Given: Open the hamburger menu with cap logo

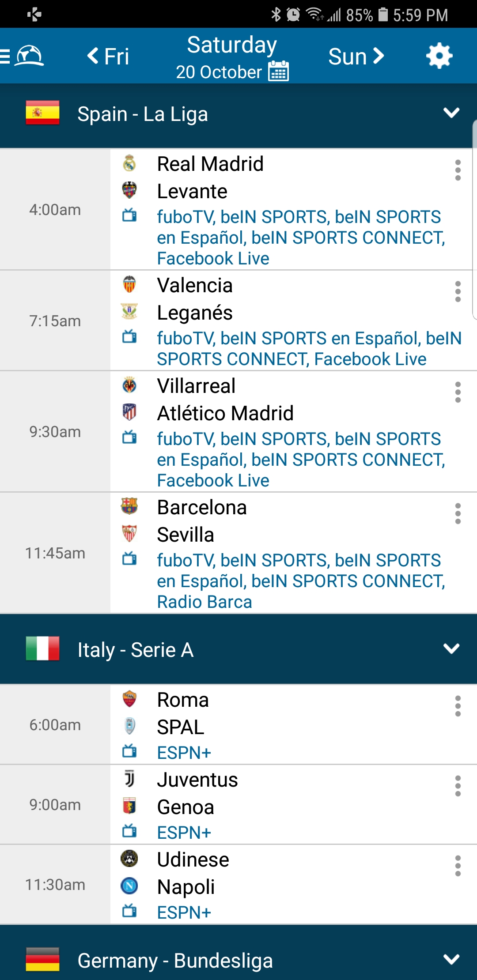Looking at the screenshot, I should 22,56.
